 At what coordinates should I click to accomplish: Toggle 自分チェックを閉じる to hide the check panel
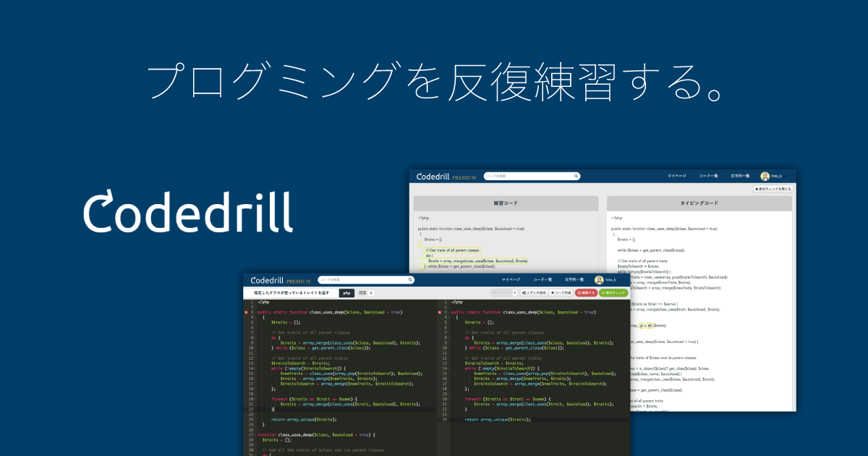click(x=773, y=188)
